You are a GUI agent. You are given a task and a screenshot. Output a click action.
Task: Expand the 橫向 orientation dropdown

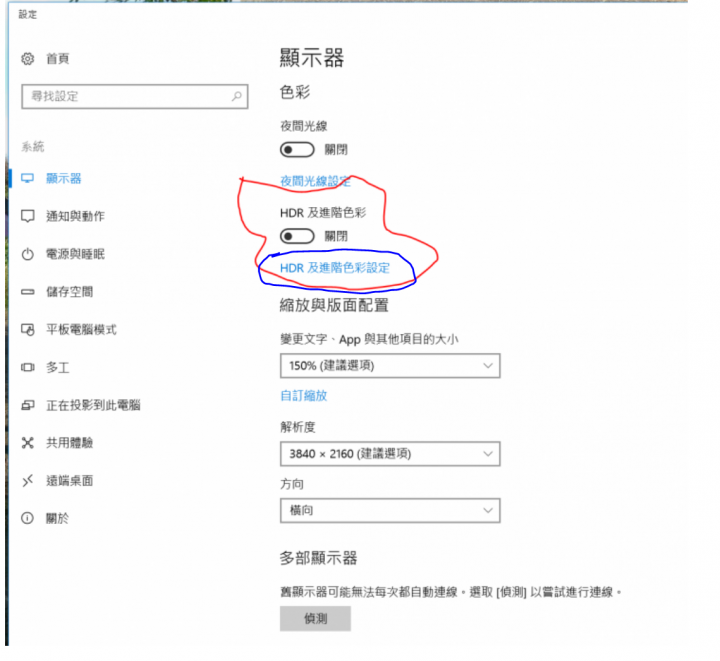(390, 510)
